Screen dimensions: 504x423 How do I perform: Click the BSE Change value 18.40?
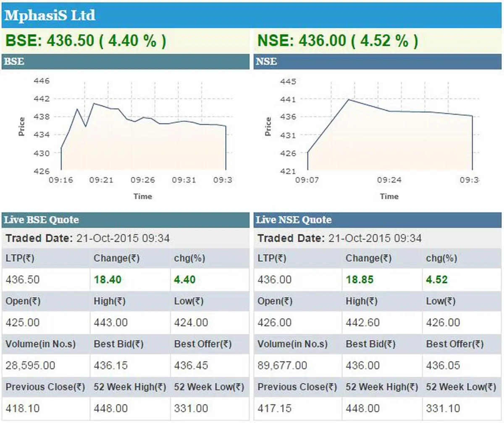(108, 280)
